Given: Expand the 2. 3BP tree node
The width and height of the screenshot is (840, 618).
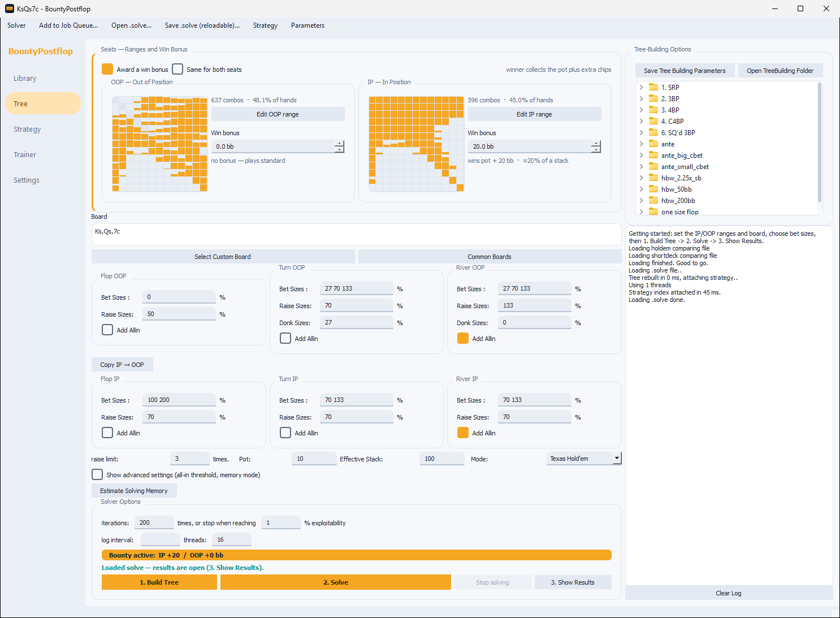Looking at the screenshot, I should click(x=641, y=98).
